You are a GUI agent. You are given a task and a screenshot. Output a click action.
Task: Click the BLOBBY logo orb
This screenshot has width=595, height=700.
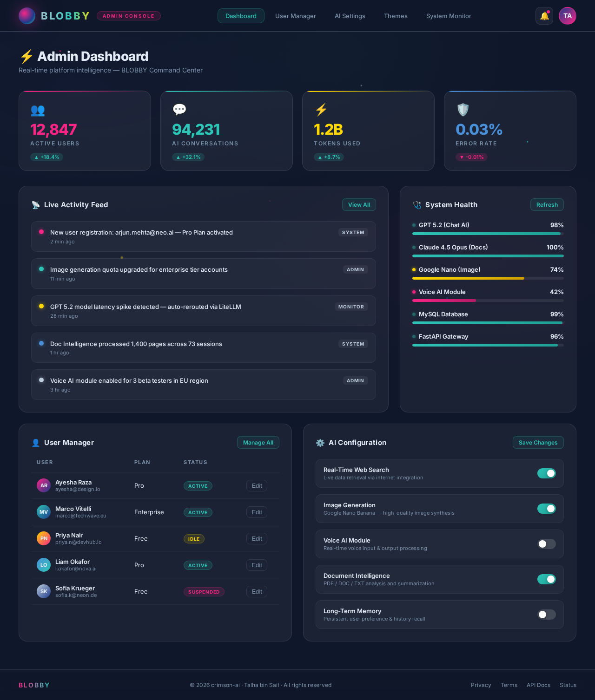27,15
